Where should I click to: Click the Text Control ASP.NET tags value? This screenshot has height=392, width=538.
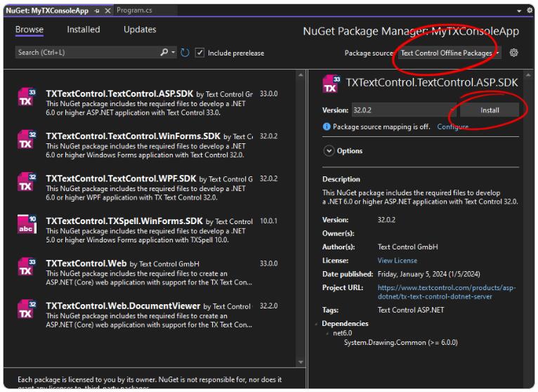411,311
